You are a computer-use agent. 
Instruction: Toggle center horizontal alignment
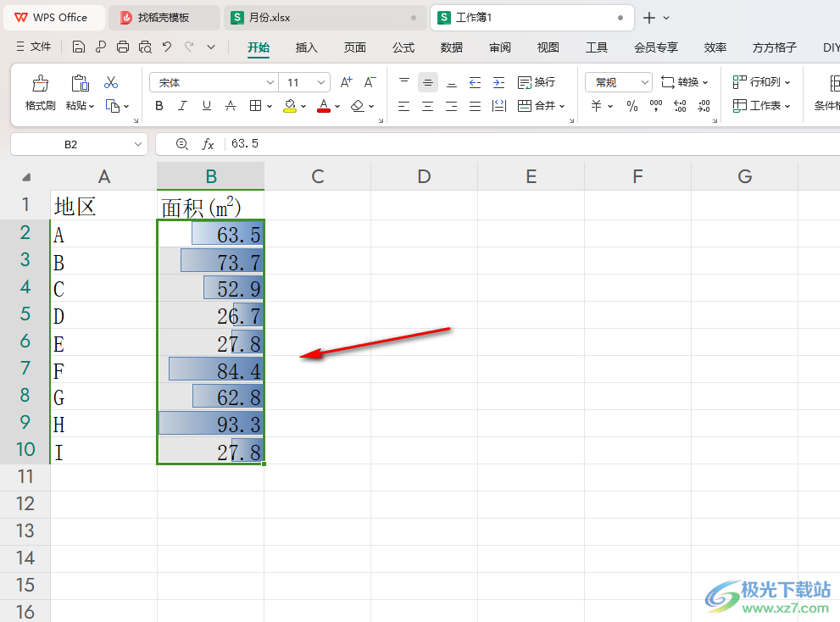coord(427,106)
